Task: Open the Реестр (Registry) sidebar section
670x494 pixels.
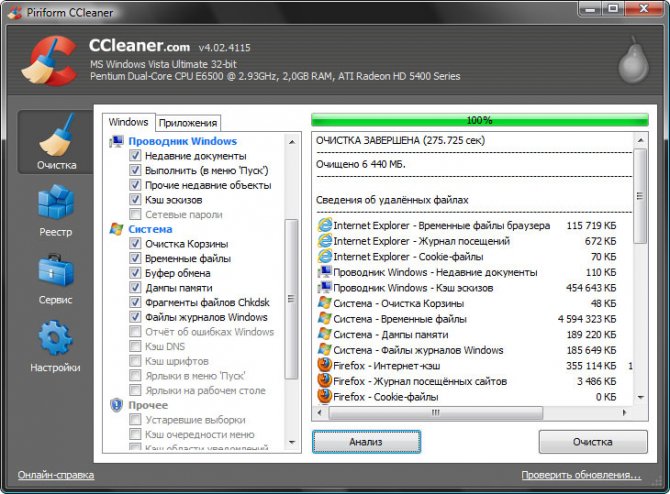Action: (56, 209)
